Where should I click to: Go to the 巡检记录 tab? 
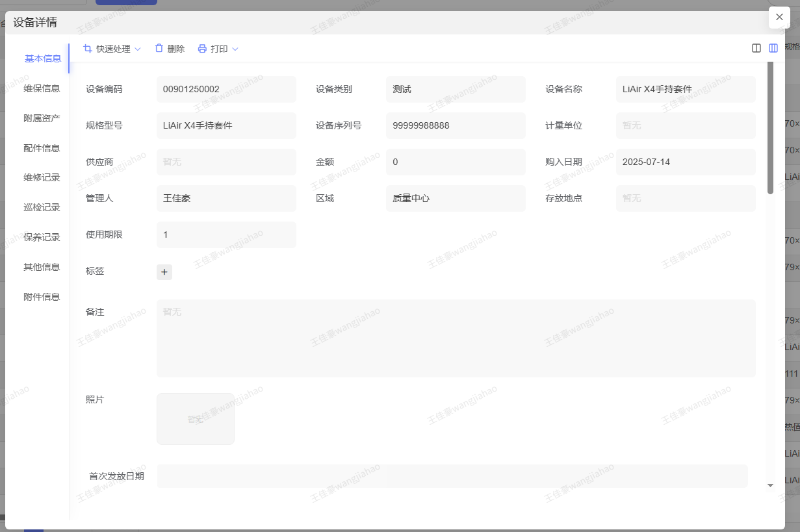tap(42, 207)
